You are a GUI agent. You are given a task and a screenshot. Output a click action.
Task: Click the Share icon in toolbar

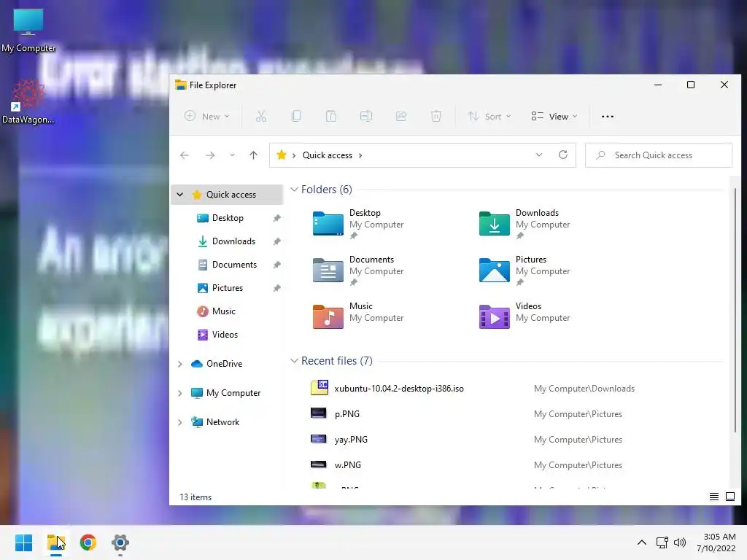401,116
